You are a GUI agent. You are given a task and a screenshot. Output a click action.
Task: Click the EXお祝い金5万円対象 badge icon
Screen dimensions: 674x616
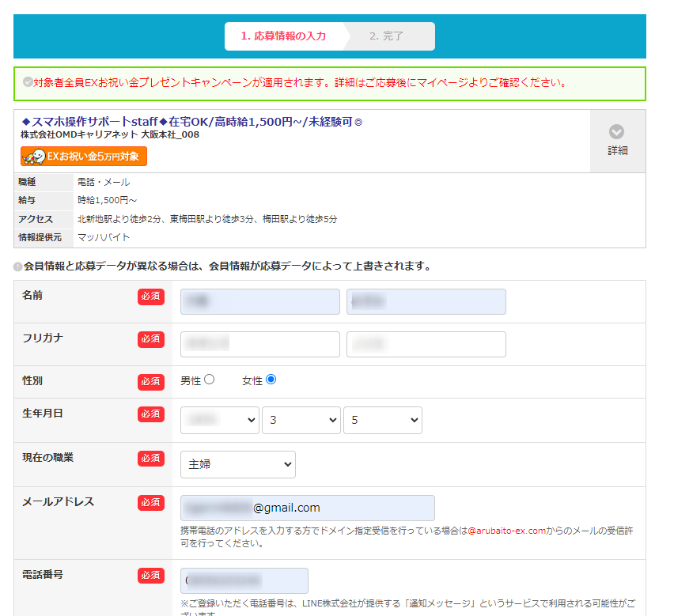(81, 157)
